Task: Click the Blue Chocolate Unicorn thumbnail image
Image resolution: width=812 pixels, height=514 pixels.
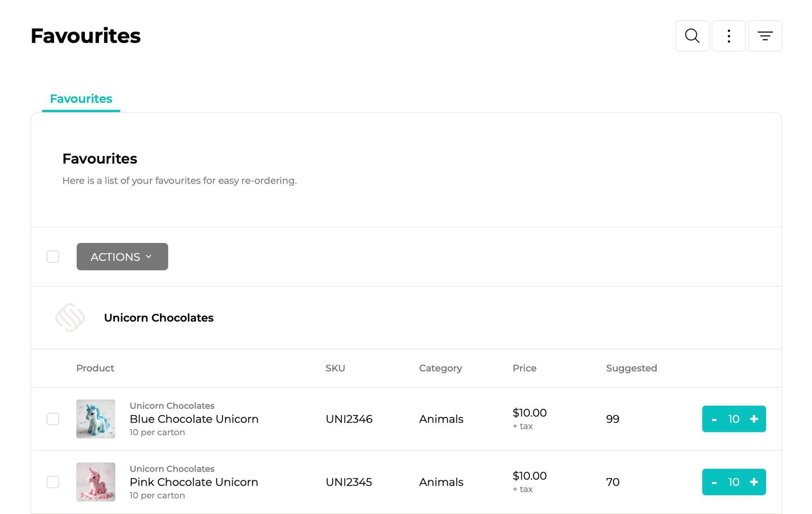Action: [96, 419]
